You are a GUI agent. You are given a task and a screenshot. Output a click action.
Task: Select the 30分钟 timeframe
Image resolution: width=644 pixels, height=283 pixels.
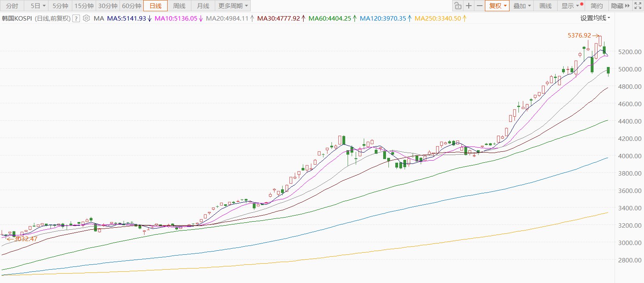[x=108, y=6]
